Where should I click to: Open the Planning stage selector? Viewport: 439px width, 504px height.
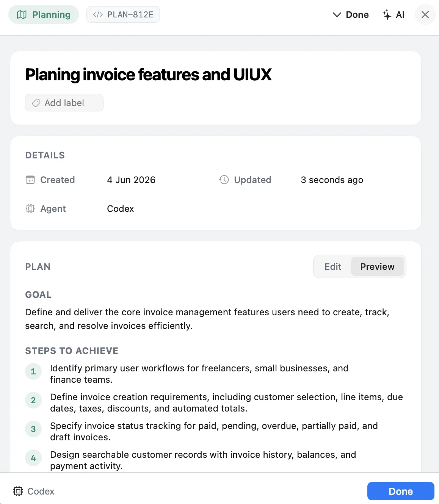(44, 15)
